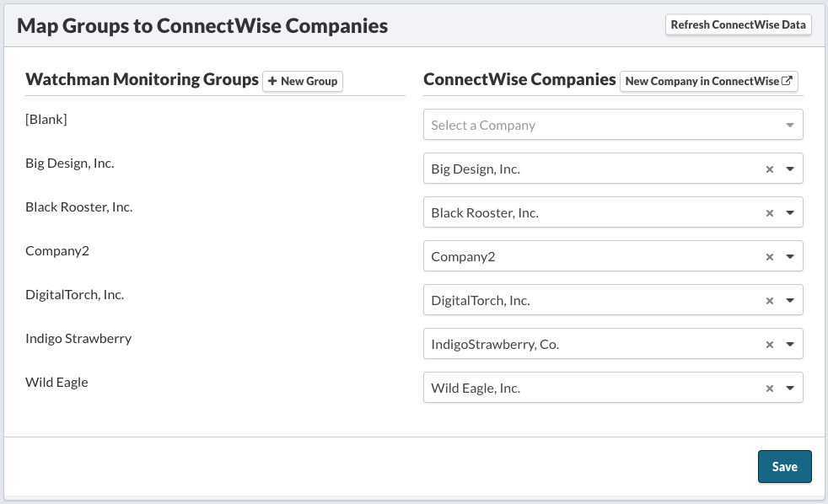Viewport: 828px width, 504px height.
Task: Remove the Company2 company selection
Action: click(769, 256)
